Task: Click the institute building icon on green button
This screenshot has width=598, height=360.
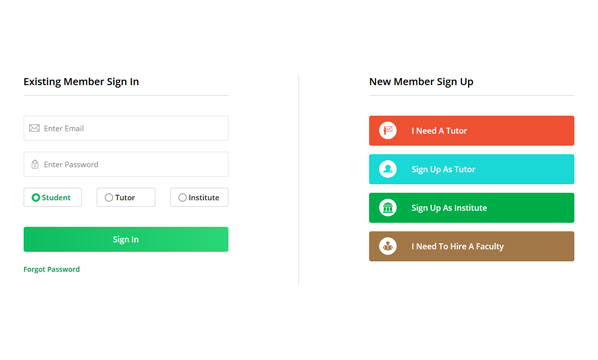Action: click(x=388, y=208)
